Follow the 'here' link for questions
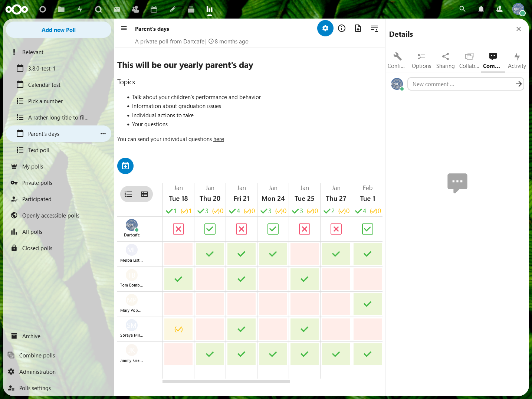 (219, 139)
